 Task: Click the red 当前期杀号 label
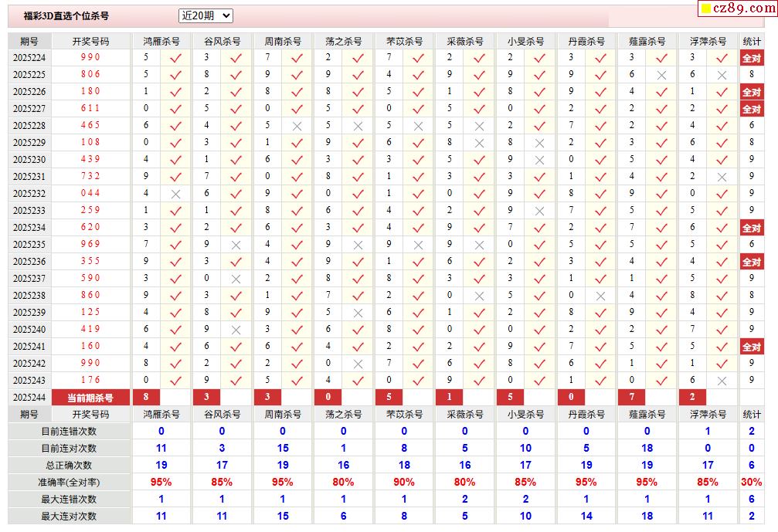pyautogui.click(x=91, y=398)
